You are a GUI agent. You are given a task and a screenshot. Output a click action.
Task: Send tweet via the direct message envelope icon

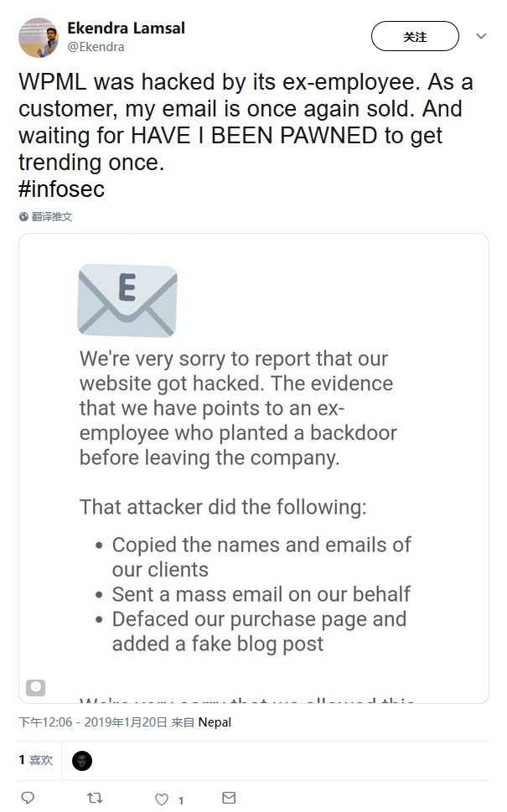click(x=229, y=798)
